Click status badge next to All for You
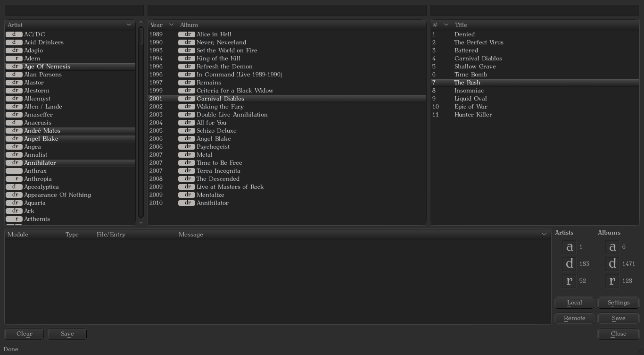The width and height of the screenshot is (644, 355). pos(187,123)
